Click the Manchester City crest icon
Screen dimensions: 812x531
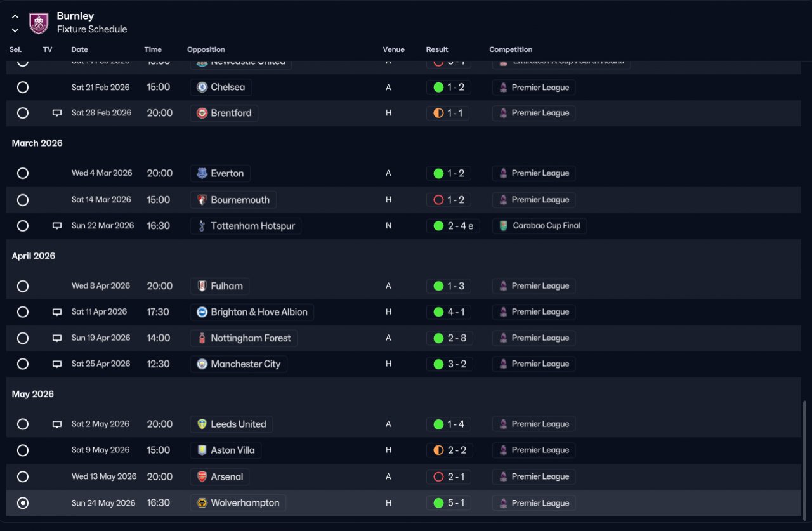click(x=202, y=364)
